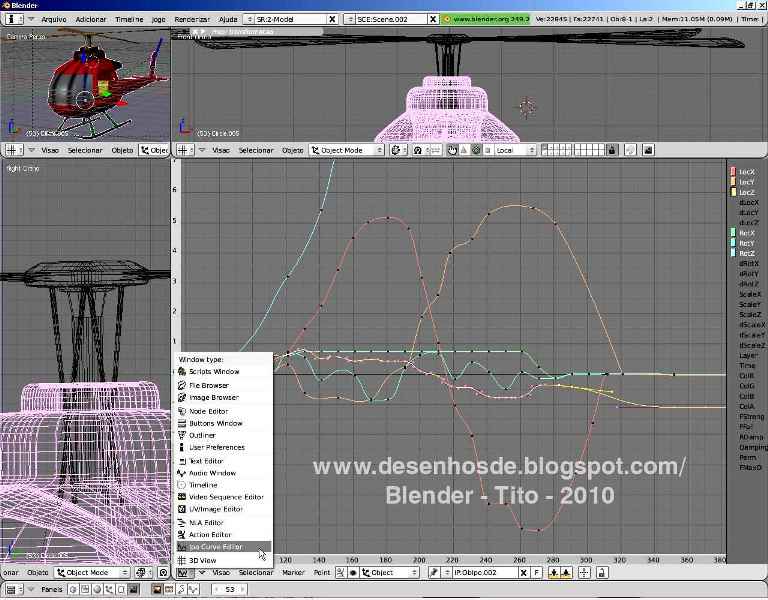
Task: Toggle lock icon in Ipo header
Action: [x=602, y=573]
